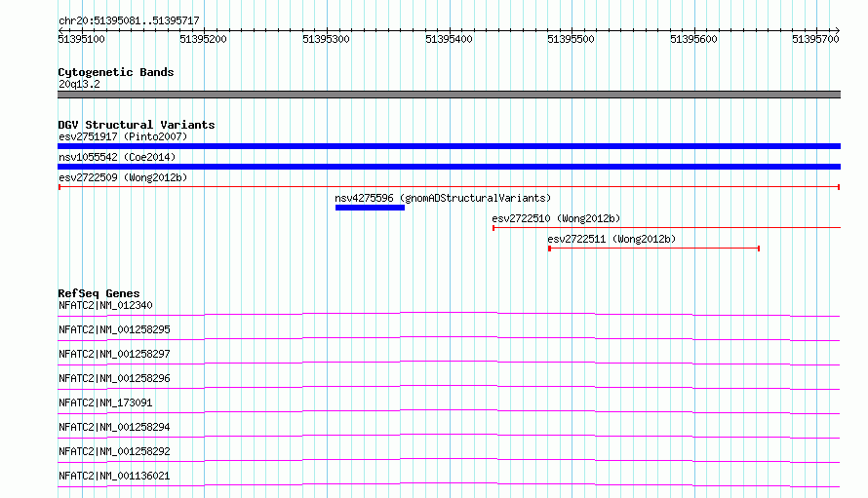
Task: Click the magenta intron line of NM_173091
Action: click(449, 410)
